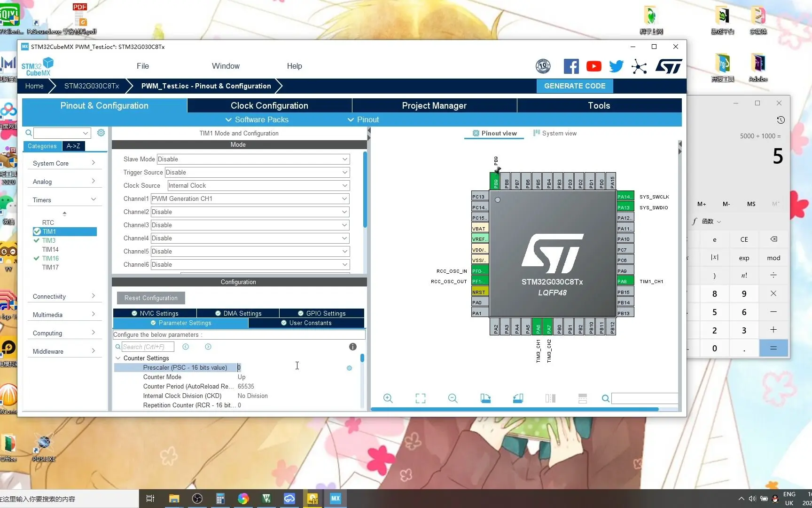Screen dimensions: 812x508
Task: Open the NVIC Settings tab
Action: coord(155,313)
